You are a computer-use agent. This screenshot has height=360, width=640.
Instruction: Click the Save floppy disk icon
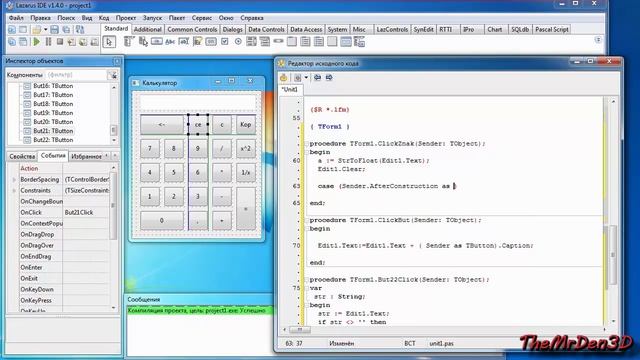tap(54, 29)
